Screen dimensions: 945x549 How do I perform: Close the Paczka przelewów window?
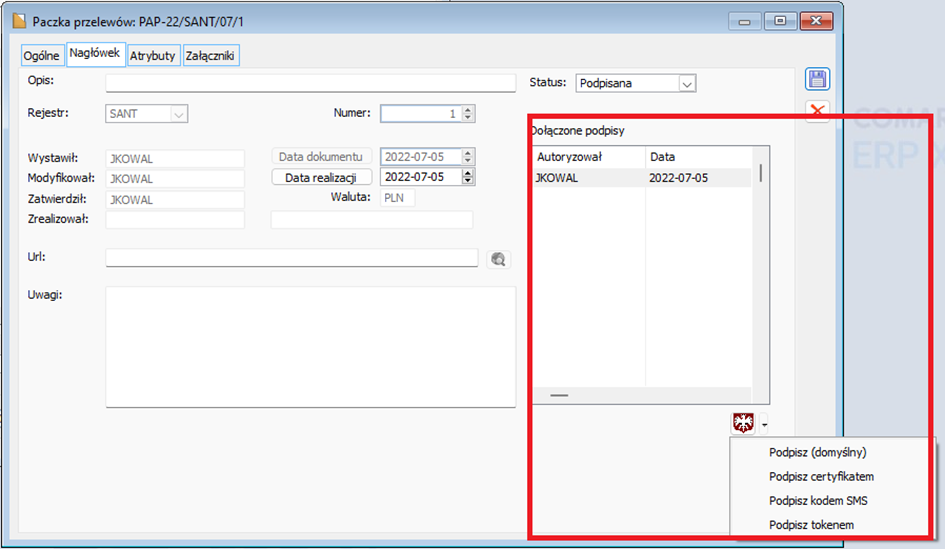click(816, 21)
